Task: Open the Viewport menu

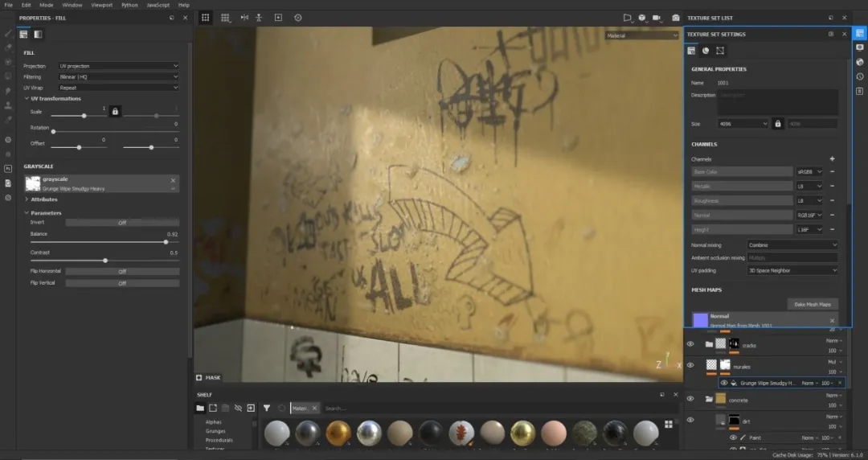Action: 102,5
